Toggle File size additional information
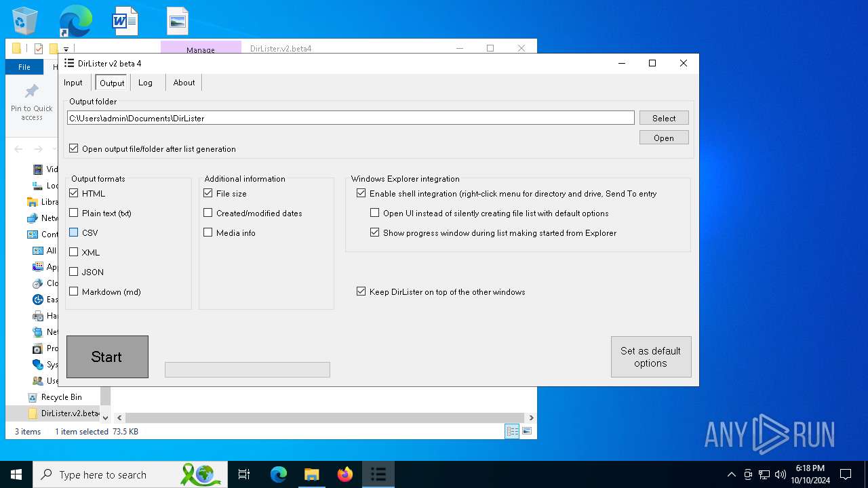This screenshot has width=868, height=488. [208, 193]
